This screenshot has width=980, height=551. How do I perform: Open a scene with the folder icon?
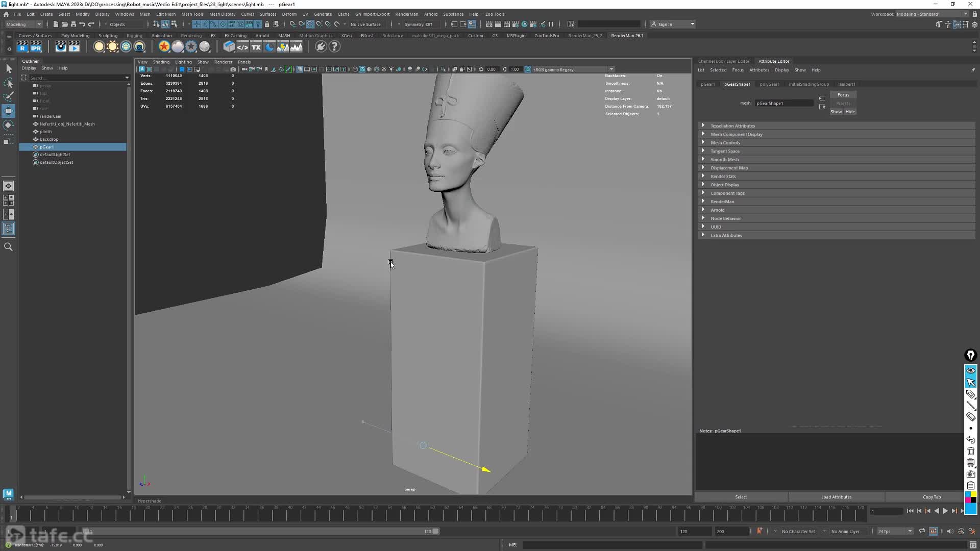pyautogui.click(x=64, y=24)
